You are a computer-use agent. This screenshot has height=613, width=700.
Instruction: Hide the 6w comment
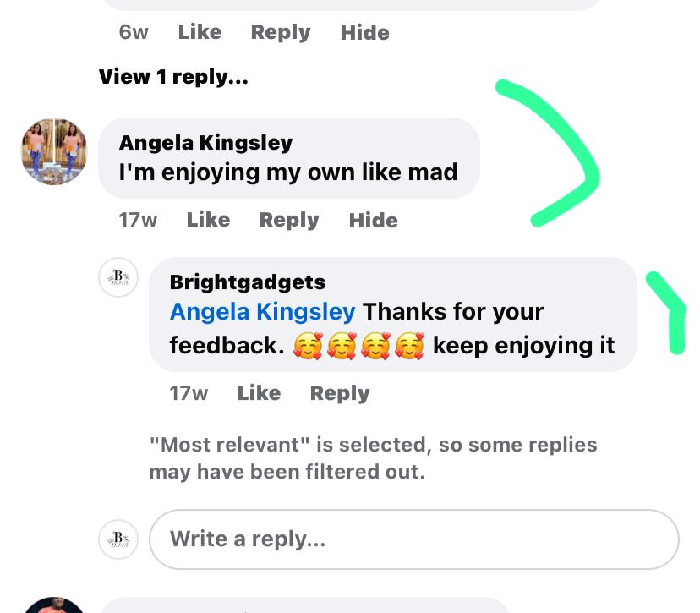click(364, 33)
